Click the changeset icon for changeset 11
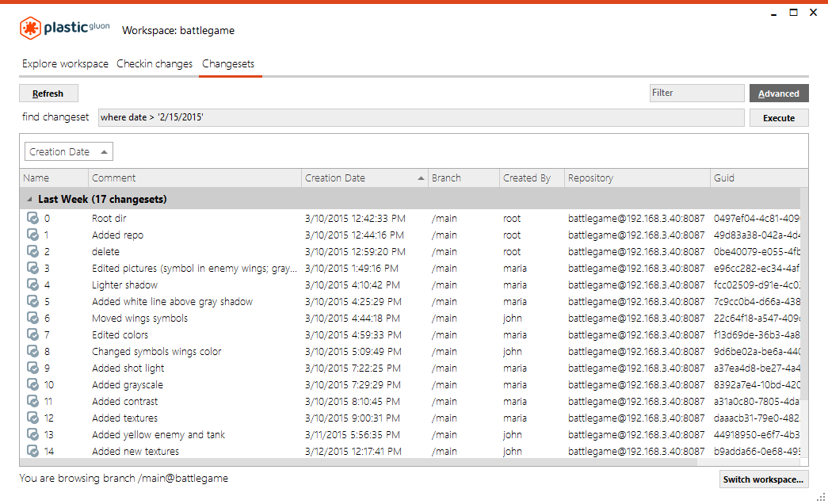Screen dimensions: 828x504 point(32,401)
